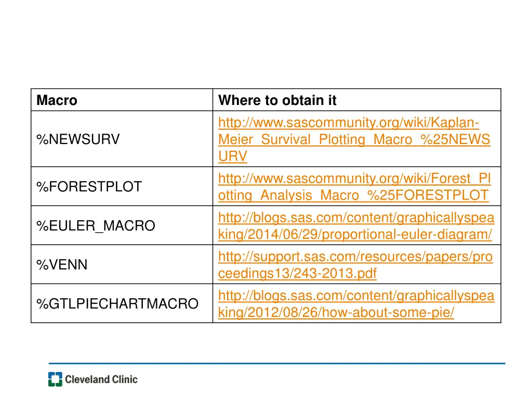Screen dimensions: 532x399
Task: Click the otting_Analysis_Macro_%25FORESTPLOT link line
Action: click(353, 195)
